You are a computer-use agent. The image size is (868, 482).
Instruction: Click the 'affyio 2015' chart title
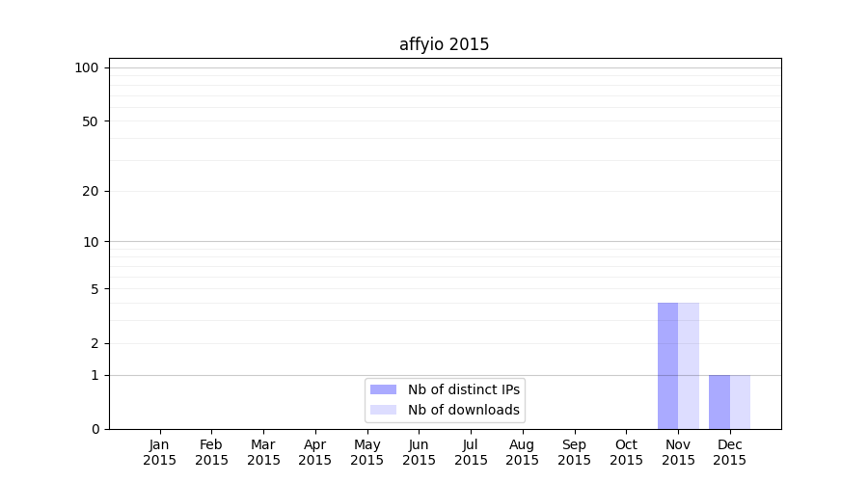tap(444, 44)
